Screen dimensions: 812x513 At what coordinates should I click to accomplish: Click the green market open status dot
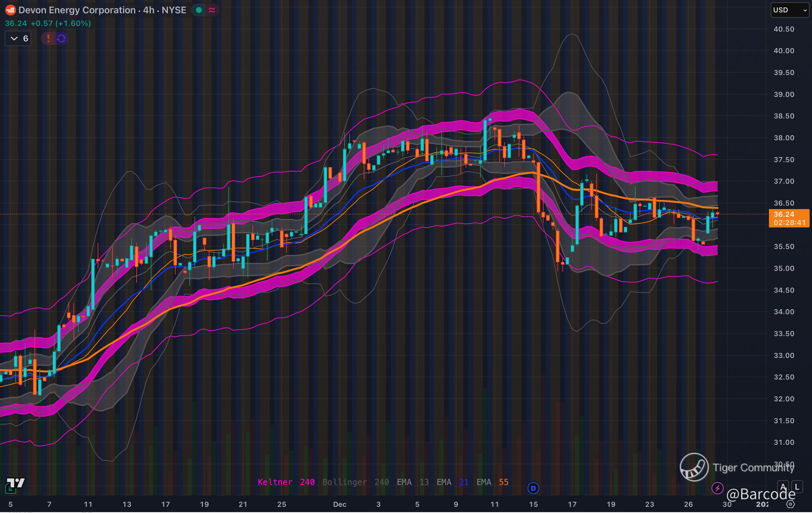tap(199, 10)
